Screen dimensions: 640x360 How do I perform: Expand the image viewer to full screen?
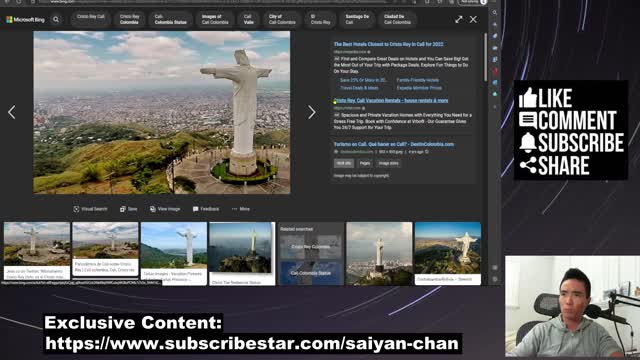tap(459, 20)
